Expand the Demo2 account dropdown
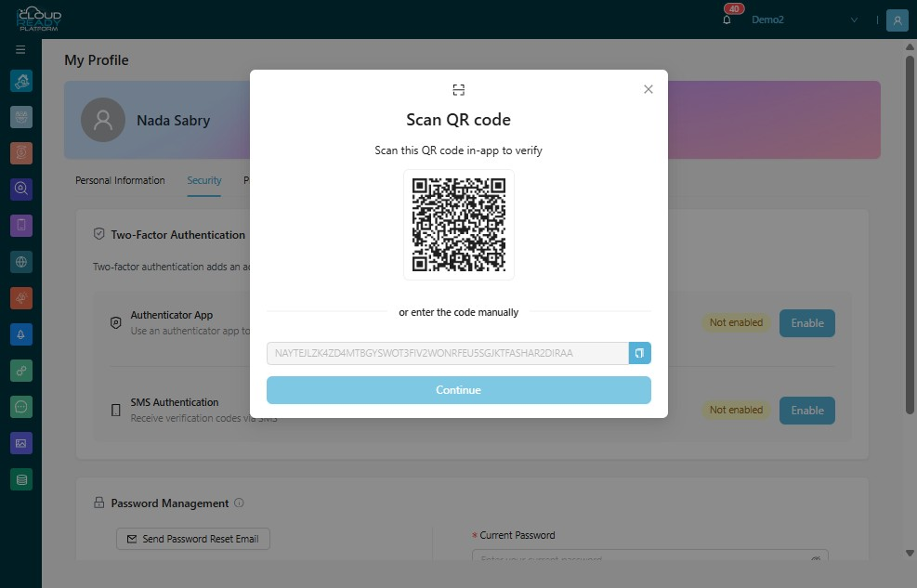The width and height of the screenshot is (917, 588). click(x=805, y=20)
